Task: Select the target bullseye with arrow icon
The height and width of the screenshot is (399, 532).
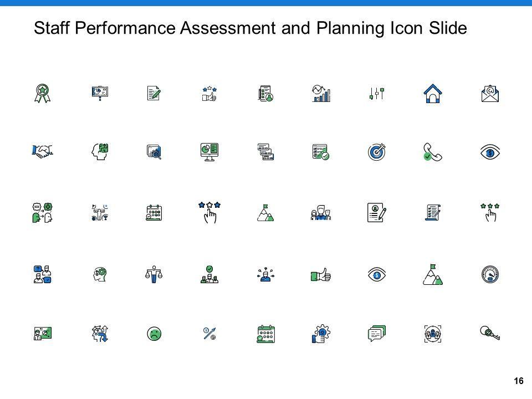Action: click(x=377, y=152)
